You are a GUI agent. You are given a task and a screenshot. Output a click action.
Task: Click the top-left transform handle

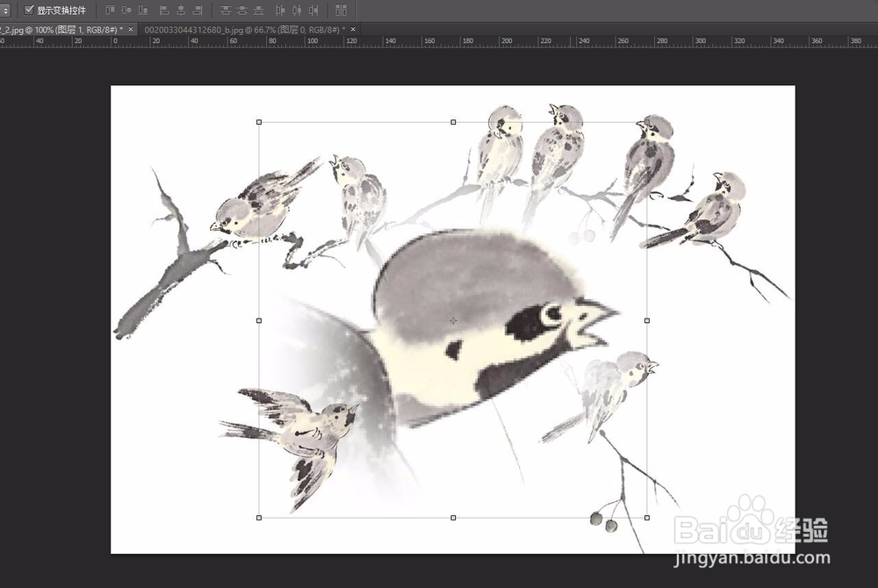coord(259,122)
